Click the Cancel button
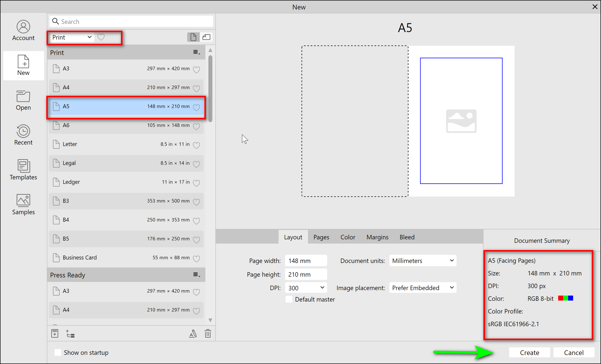 tap(574, 352)
